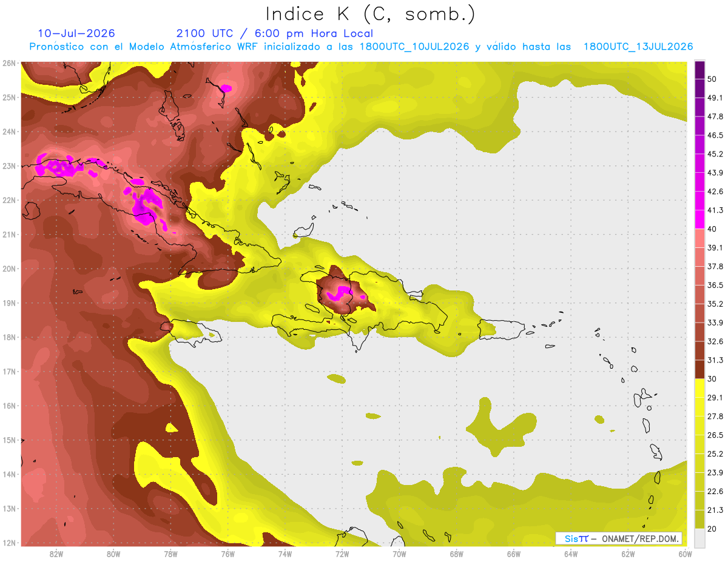
Task: Click the '46.5' colorbar label
Action: (x=715, y=135)
